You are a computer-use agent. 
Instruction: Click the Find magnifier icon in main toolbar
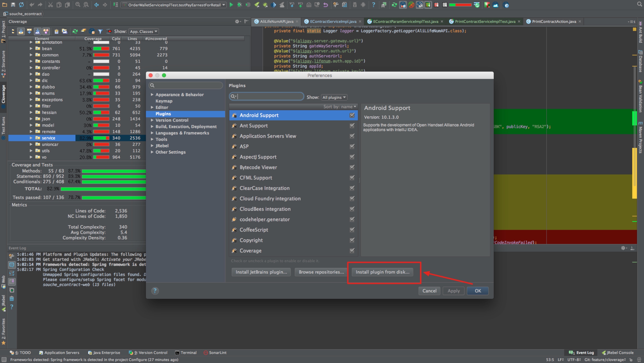tap(78, 5)
